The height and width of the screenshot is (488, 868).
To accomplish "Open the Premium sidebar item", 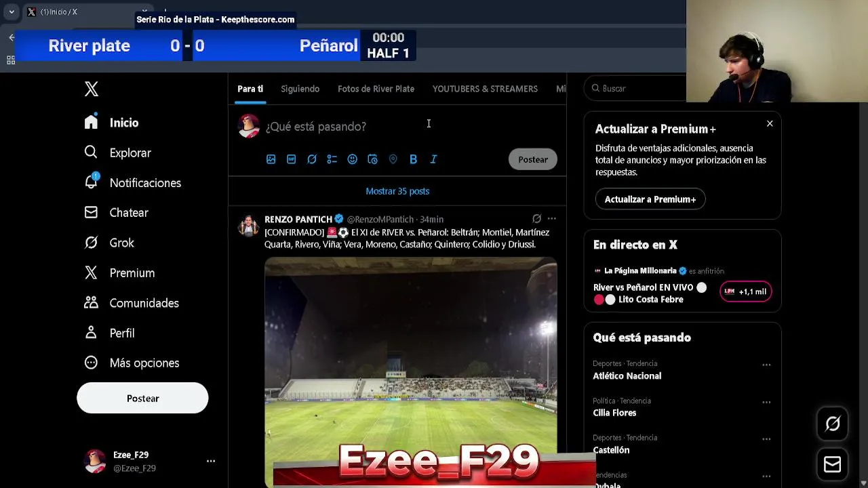I will (119, 272).
